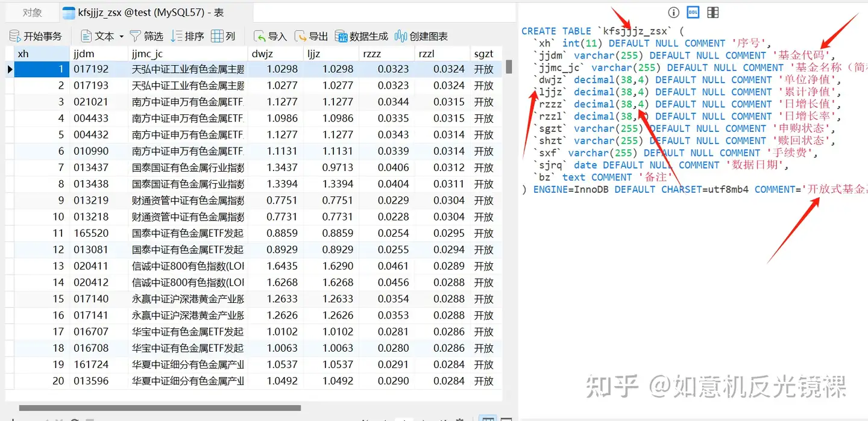868x421 pixels.
Task: Select cell 010990 in jjdm column
Action: tap(98, 151)
